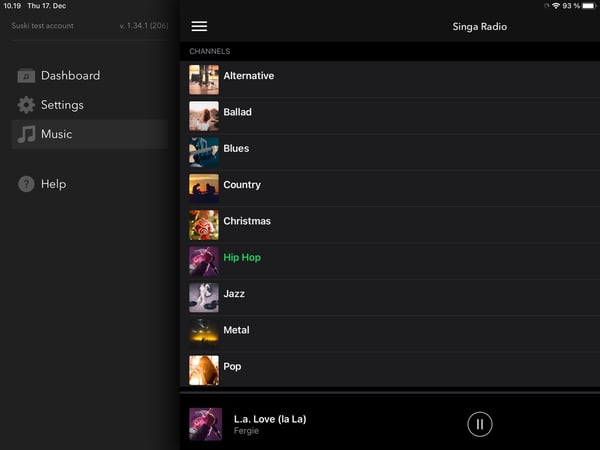Image resolution: width=600 pixels, height=450 pixels.
Task: Click the Help question mark icon
Action: tap(26, 184)
